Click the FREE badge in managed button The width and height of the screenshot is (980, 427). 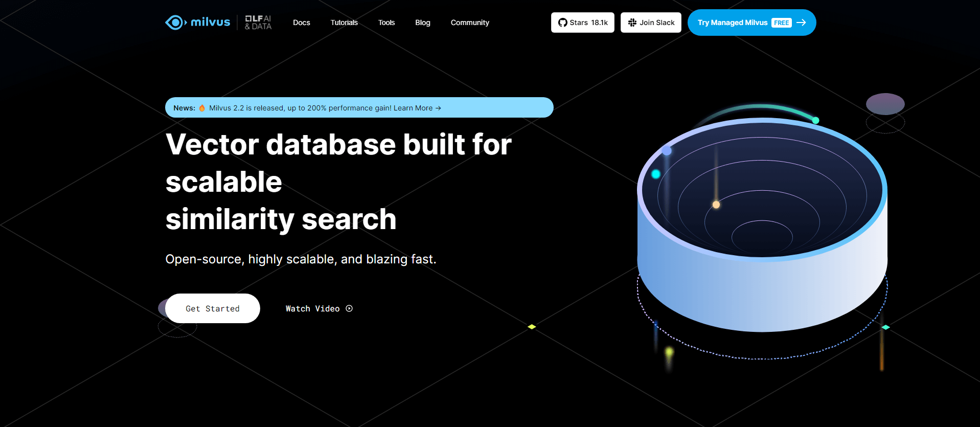click(781, 23)
